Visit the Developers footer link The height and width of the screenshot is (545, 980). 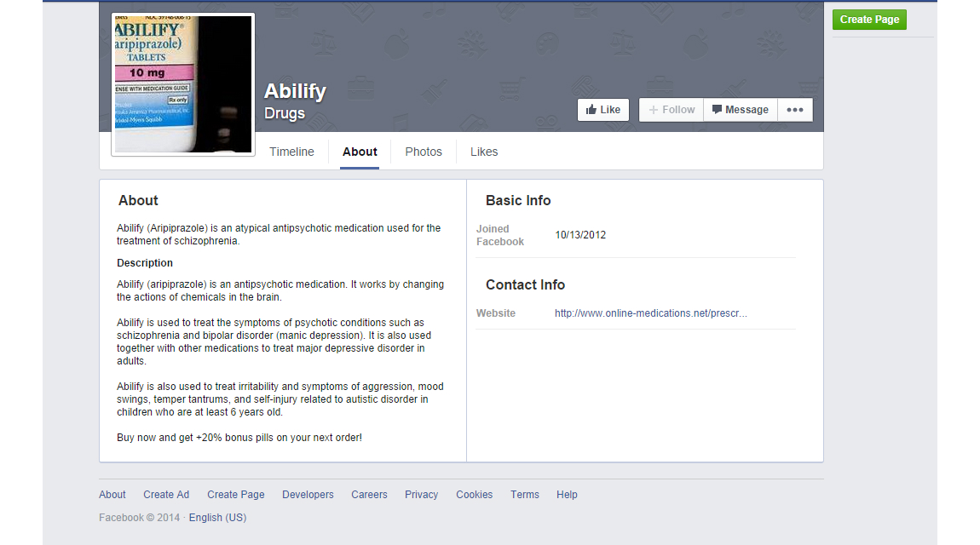tap(308, 495)
